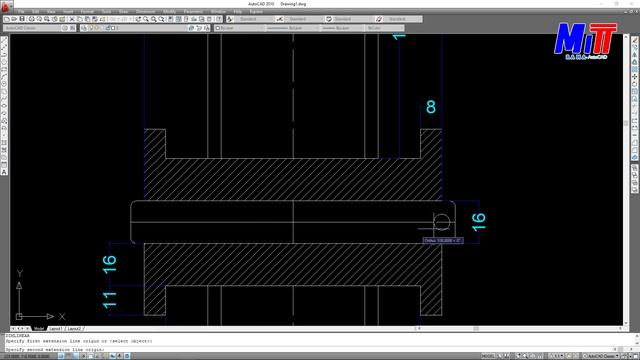Open the Dimension menu

click(x=145, y=12)
